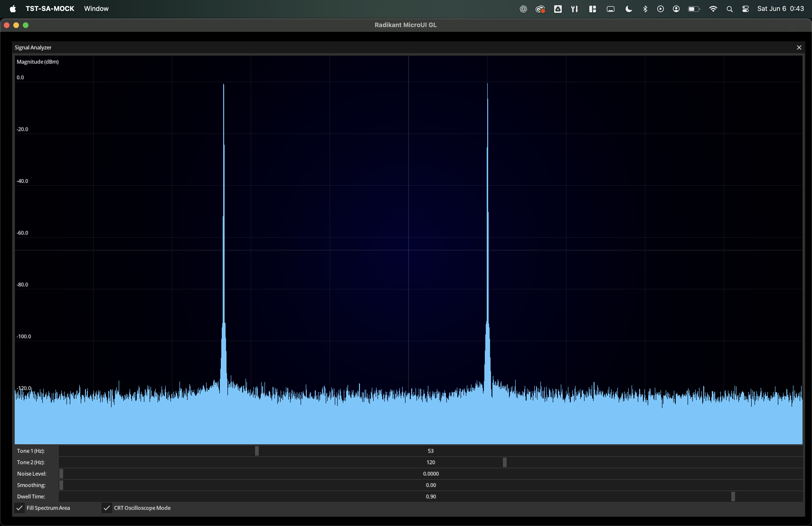812x526 pixels.
Task: Open the battery status icon
Action: 694,9
